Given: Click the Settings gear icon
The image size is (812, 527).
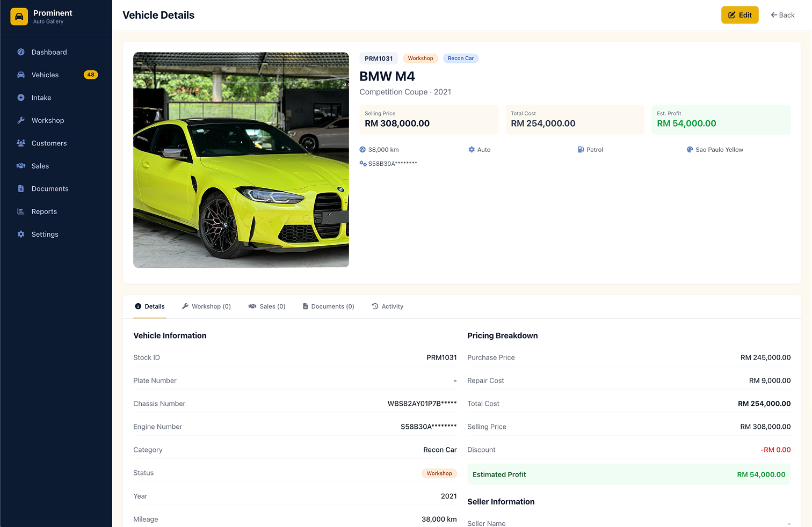Looking at the screenshot, I should 21,235.
